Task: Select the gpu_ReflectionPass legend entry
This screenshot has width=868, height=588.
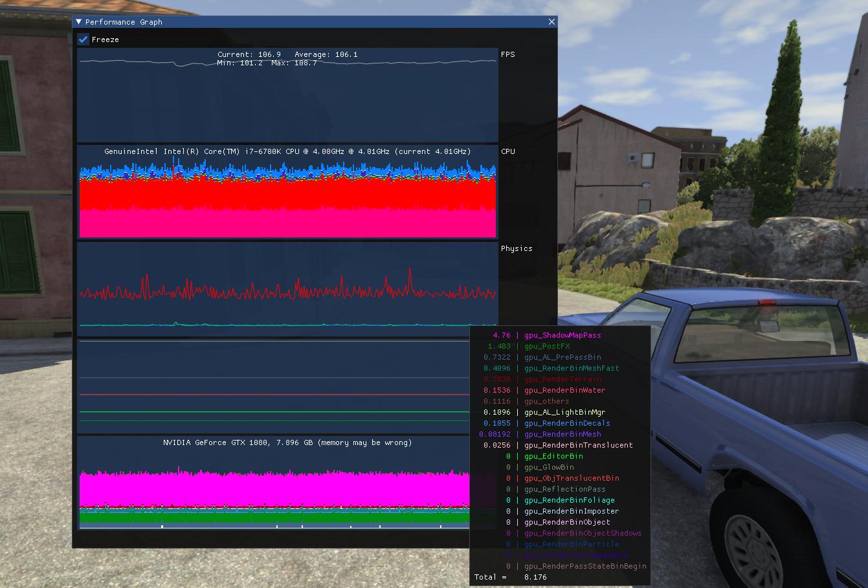Action: point(565,489)
